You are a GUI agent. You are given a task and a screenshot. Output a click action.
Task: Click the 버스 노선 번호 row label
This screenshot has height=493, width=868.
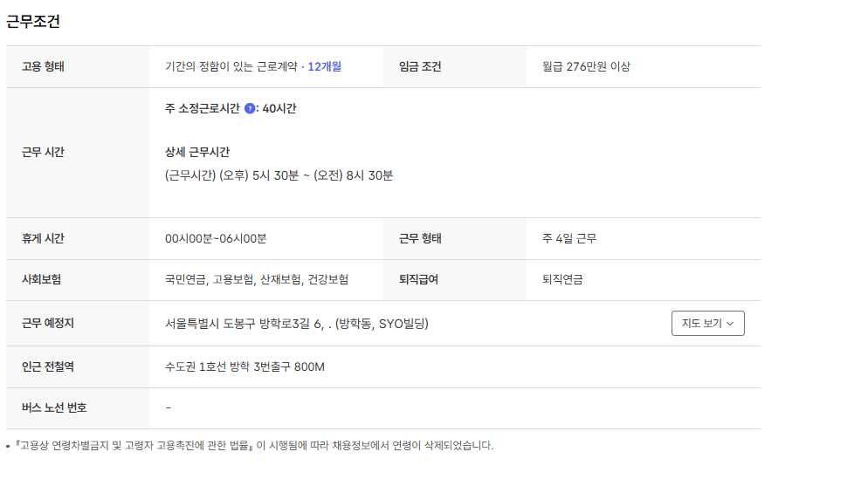(x=54, y=407)
